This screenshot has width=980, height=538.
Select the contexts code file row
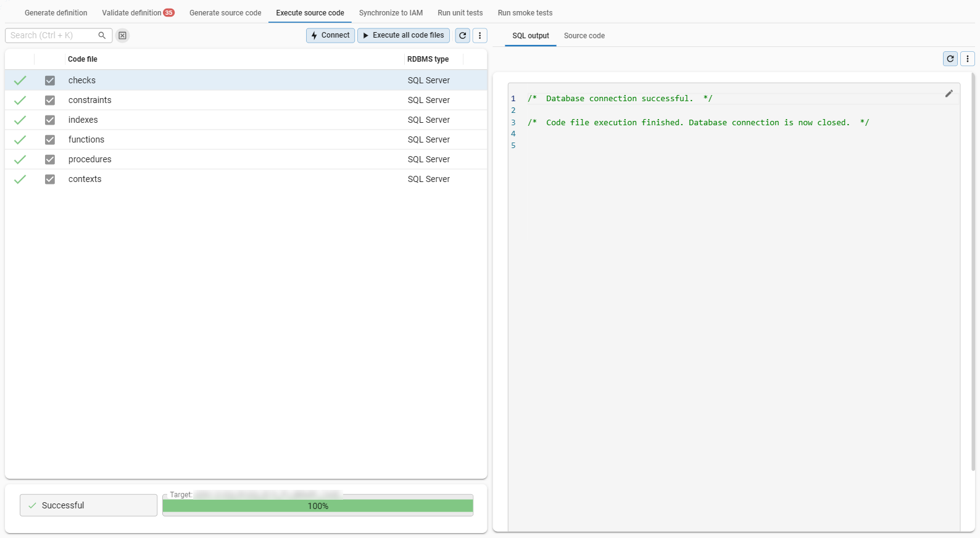pos(246,179)
